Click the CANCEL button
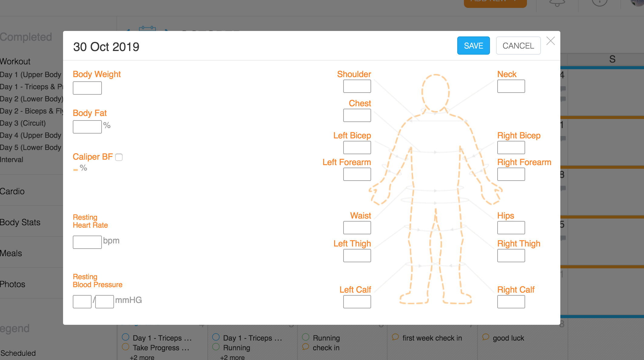This screenshot has height=360, width=644. 518,46
